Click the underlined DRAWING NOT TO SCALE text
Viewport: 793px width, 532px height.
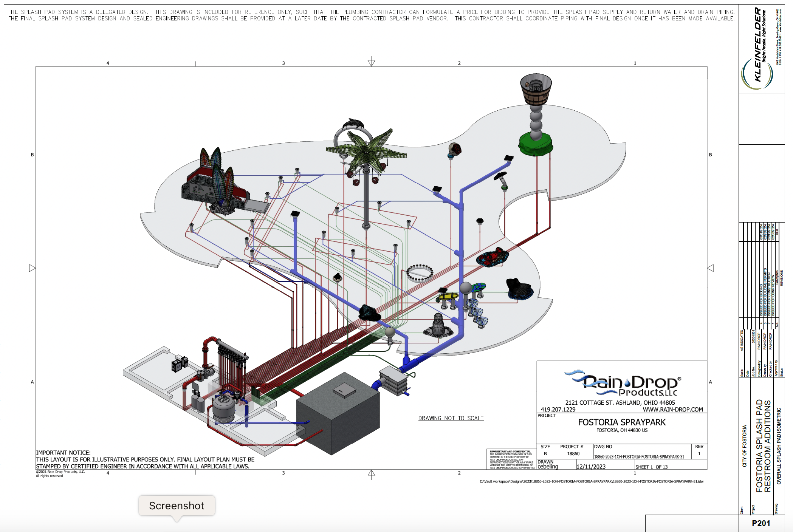click(451, 418)
